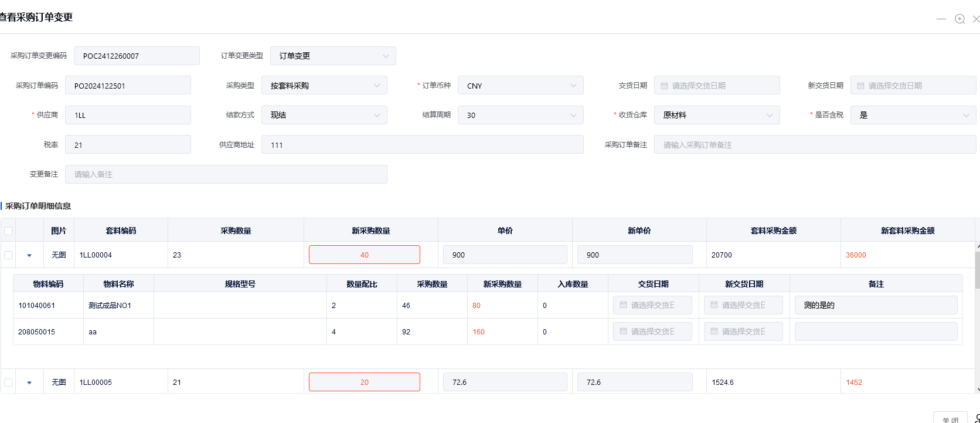
Task: Click the 采购订单编码 field PO2024122501
Action: click(x=128, y=86)
